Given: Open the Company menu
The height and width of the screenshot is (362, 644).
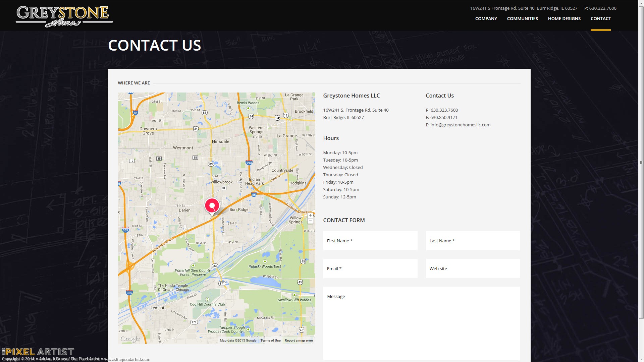Looking at the screenshot, I should pos(486,19).
